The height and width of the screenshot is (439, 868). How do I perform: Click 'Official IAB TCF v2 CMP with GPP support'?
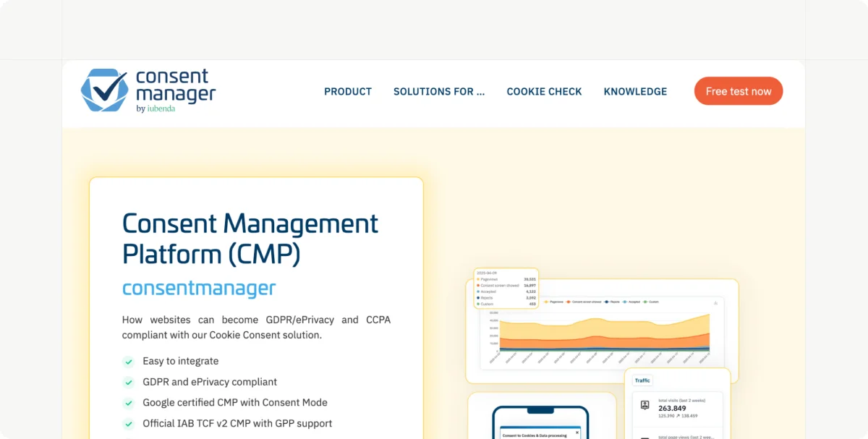237,423
